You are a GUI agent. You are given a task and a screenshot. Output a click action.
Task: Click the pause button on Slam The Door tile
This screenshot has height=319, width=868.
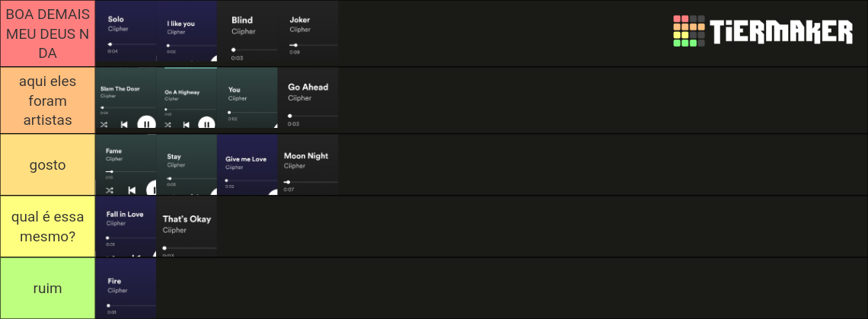point(146,124)
